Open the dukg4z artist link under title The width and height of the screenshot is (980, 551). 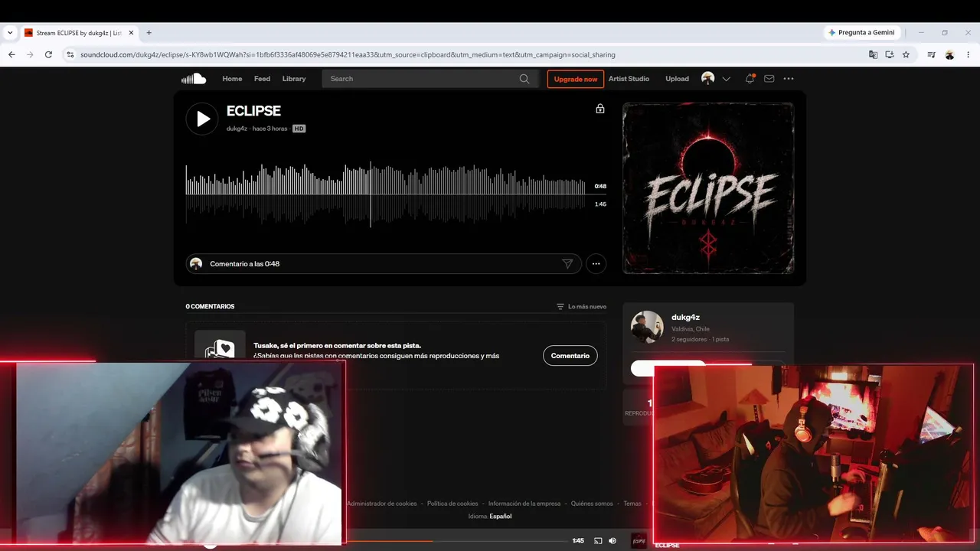coord(237,129)
